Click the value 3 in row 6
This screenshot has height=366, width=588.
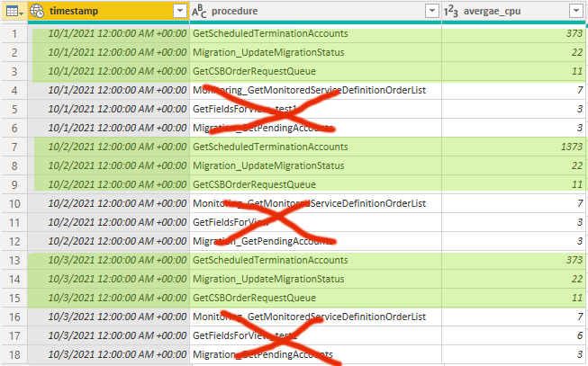coord(580,128)
